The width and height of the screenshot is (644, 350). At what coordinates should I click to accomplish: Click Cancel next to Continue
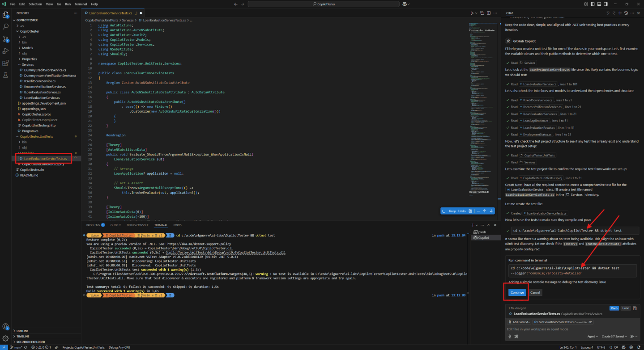(535, 292)
